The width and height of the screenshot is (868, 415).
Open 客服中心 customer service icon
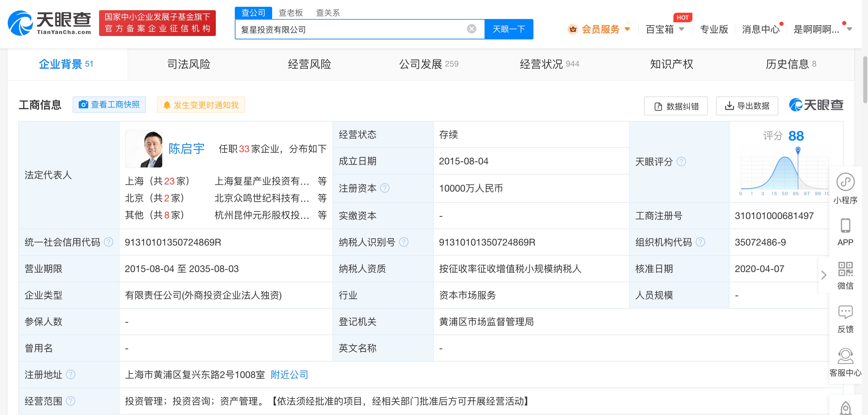pyautogui.click(x=845, y=356)
